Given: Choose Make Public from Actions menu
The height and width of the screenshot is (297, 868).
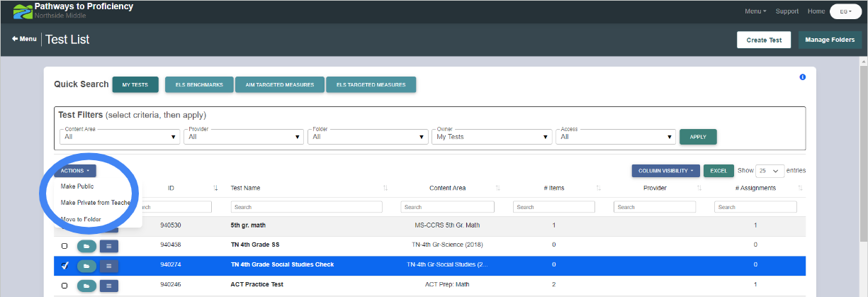Looking at the screenshot, I should pyautogui.click(x=77, y=186).
